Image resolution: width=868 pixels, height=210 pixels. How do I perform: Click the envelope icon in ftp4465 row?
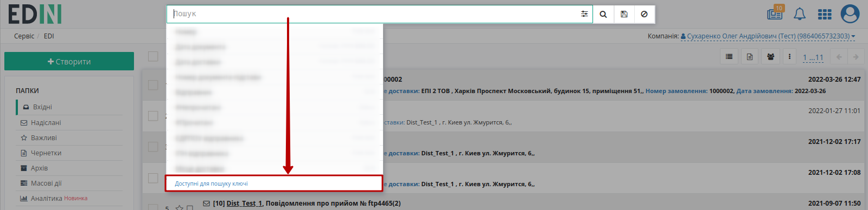[x=206, y=204]
